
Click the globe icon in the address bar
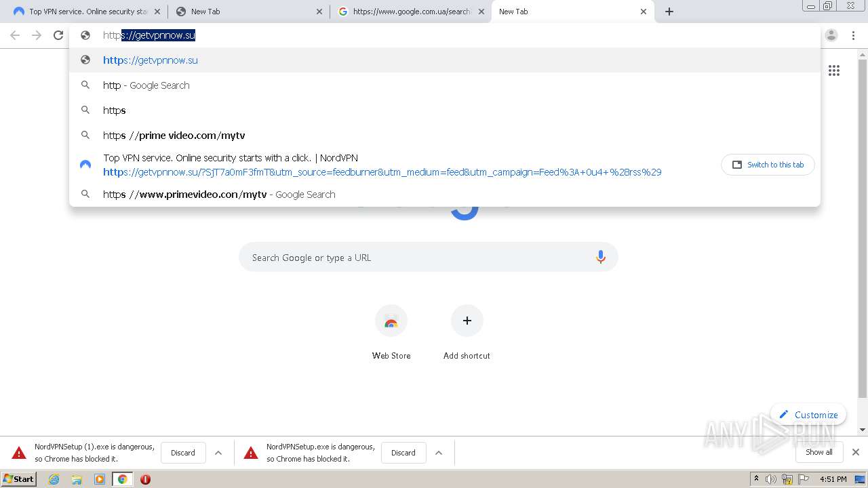tap(85, 35)
